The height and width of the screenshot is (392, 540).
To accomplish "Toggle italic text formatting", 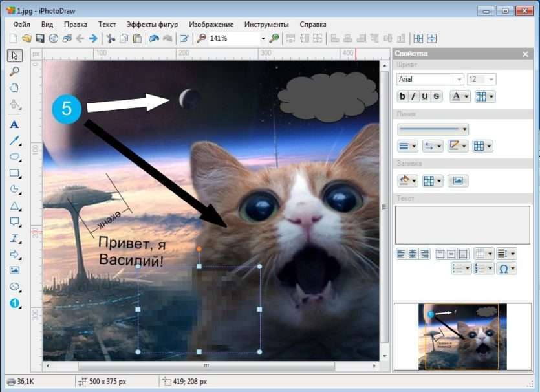I will pos(413,96).
